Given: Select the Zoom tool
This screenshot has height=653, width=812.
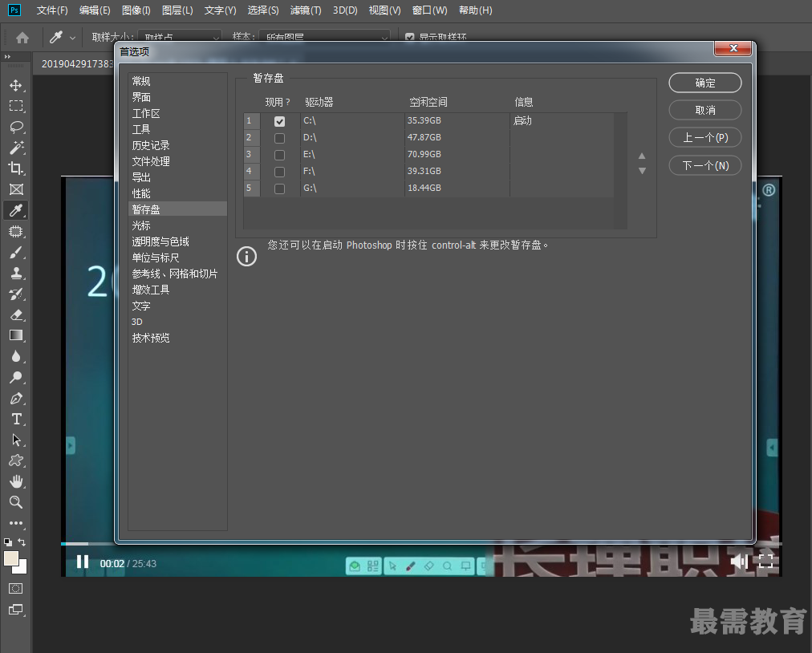Looking at the screenshot, I should pos(16,502).
